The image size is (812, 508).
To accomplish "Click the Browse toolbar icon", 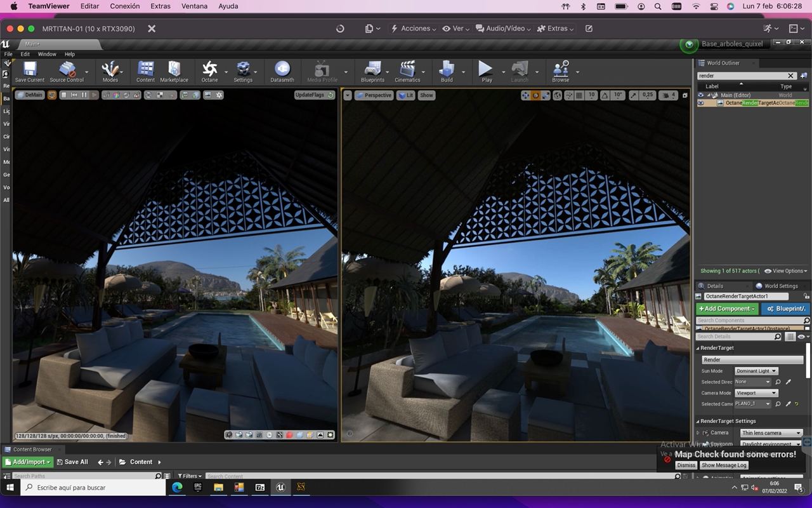I will click(x=561, y=72).
